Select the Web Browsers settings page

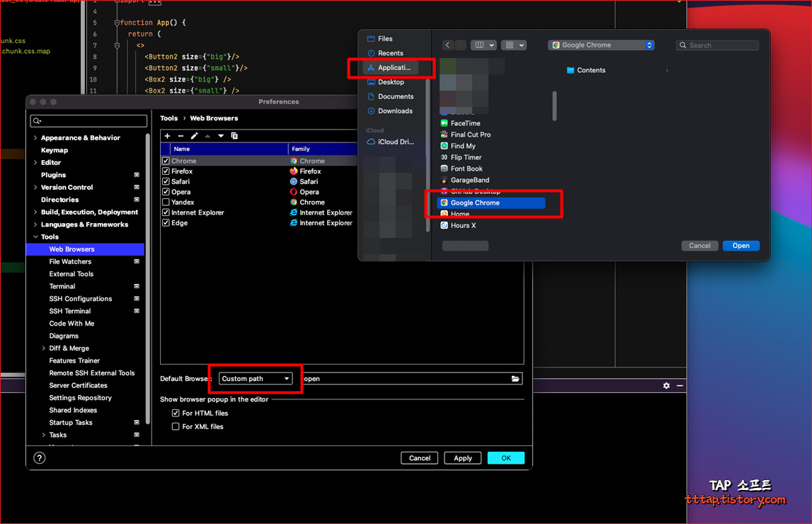tap(86, 249)
